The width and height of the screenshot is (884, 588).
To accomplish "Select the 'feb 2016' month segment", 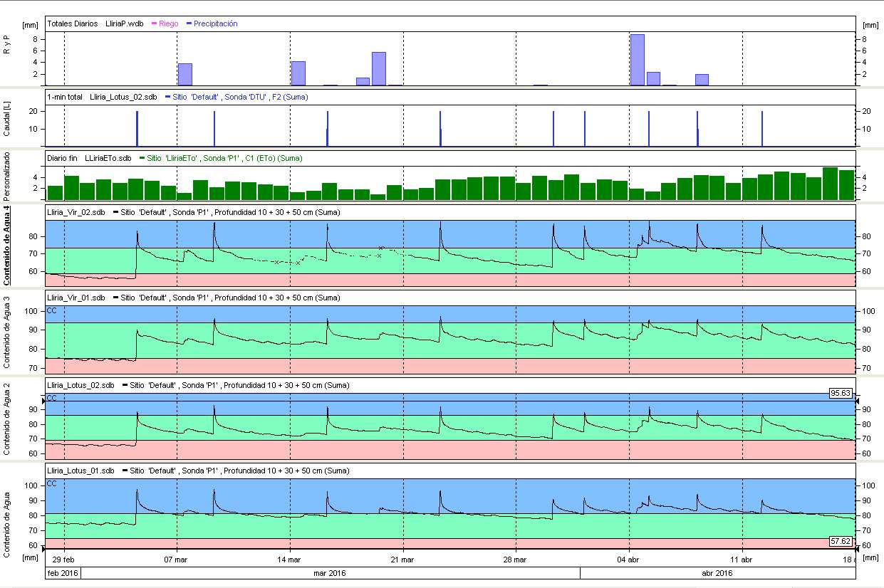I will point(63,573).
